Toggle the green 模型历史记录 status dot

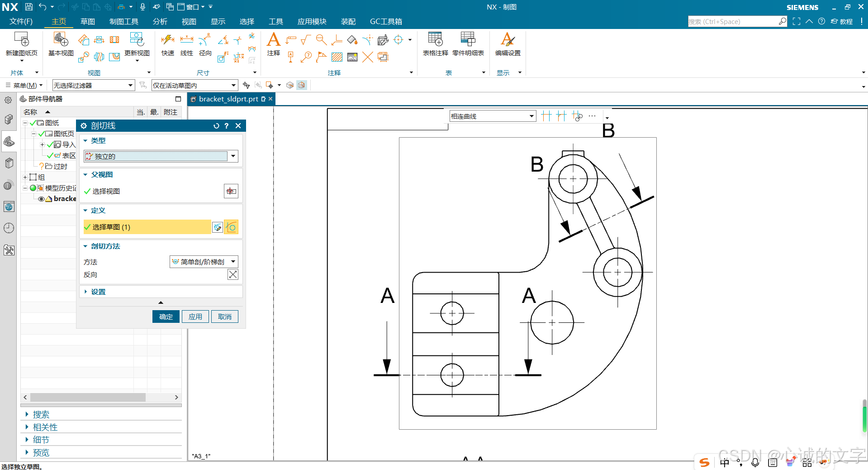click(x=33, y=188)
